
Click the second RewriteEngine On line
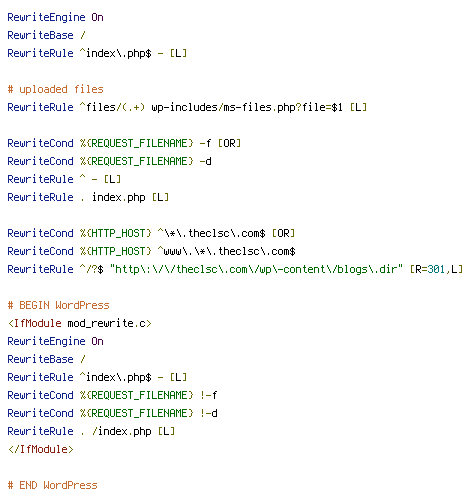click(55, 341)
